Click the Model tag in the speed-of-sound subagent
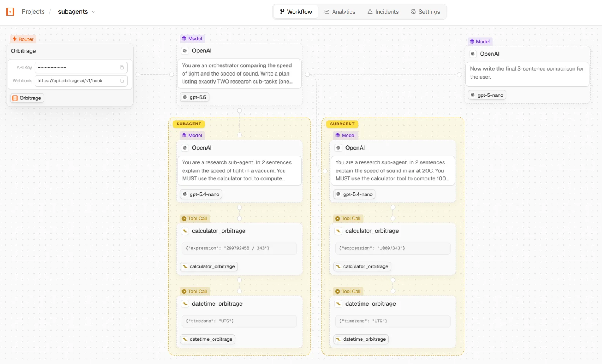This screenshot has width=602, height=364. tap(345, 135)
